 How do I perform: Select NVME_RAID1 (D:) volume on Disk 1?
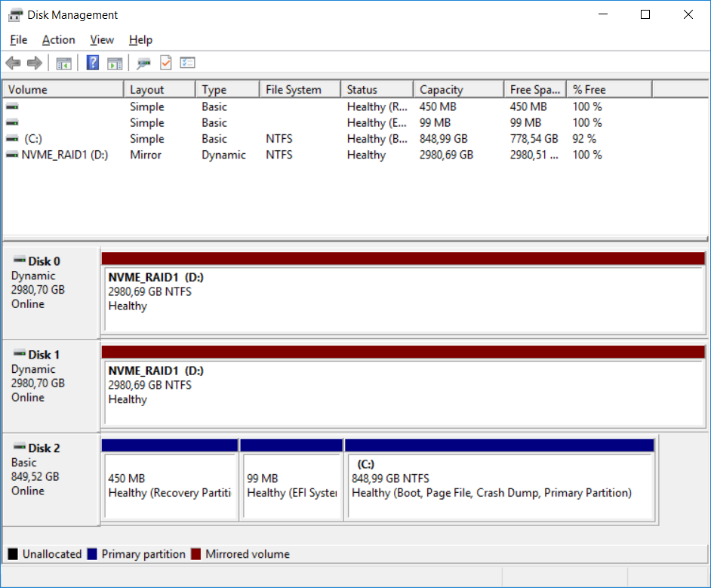pyautogui.click(x=403, y=386)
